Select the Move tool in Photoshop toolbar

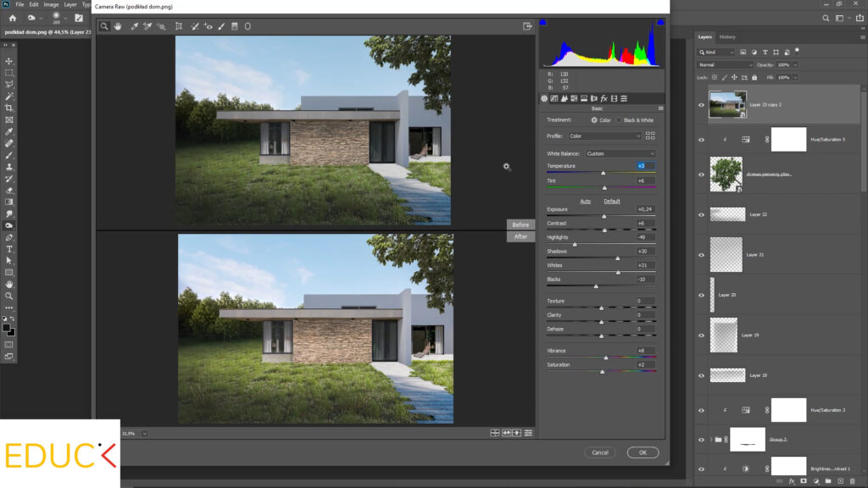8,61
